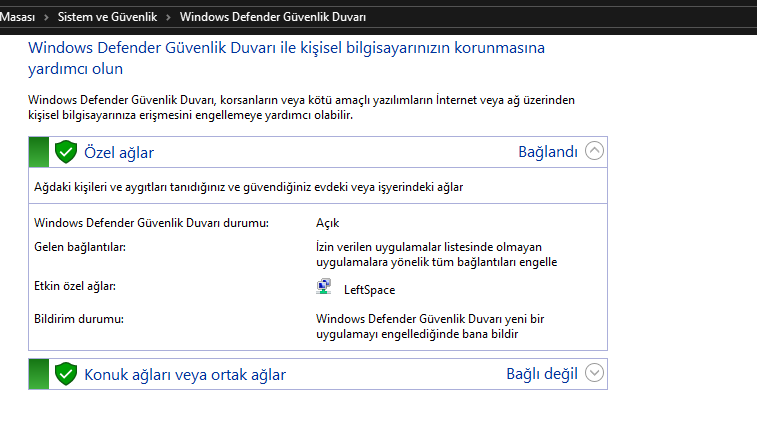Viewport: 757px width, 447px height.
Task: Click the LeftSpace network icon
Action: point(323,287)
